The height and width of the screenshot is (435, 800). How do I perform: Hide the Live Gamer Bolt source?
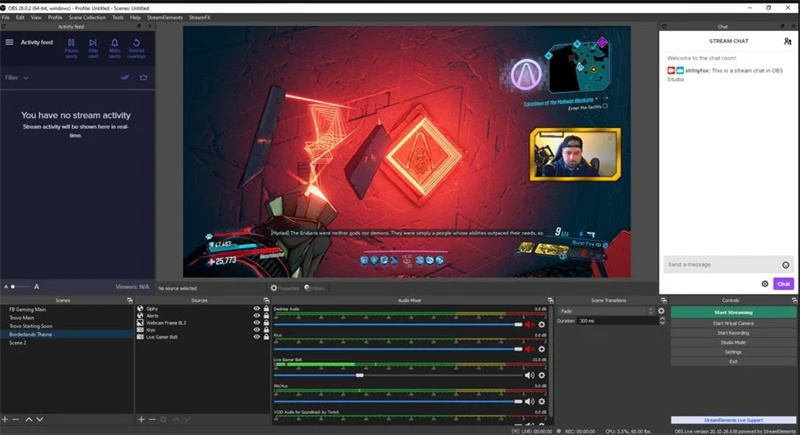pos(257,337)
